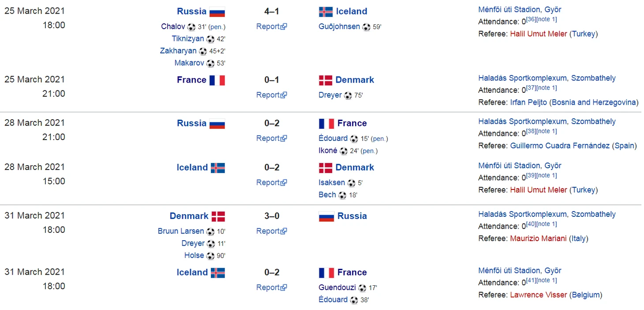The image size is (644, 310).
Task: Click France flag in France vs Denmark row
Action: [217, 80]
